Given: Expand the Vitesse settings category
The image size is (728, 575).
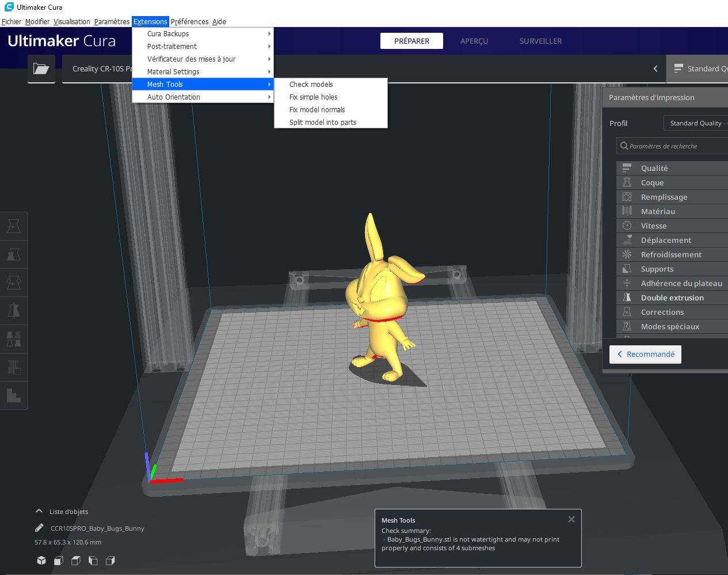Looking at the screenshot, I should point(672,226).
